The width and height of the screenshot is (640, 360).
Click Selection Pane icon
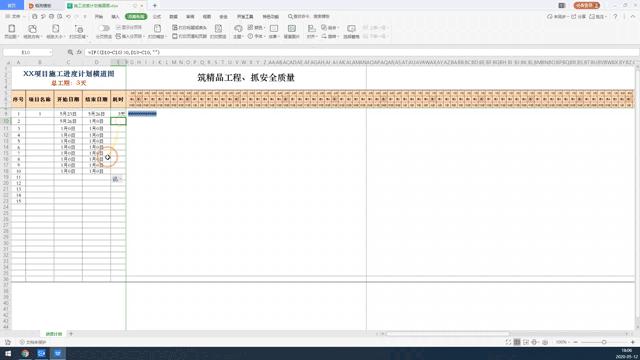tap(351, 31)
